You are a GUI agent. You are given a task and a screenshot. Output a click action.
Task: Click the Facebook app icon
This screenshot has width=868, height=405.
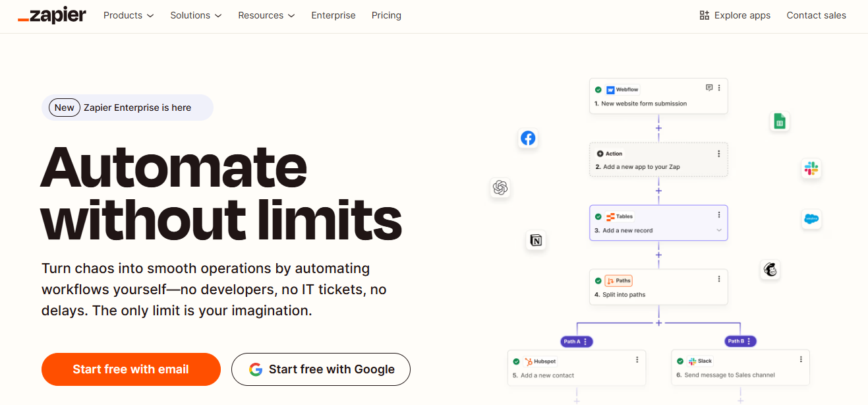528,138
